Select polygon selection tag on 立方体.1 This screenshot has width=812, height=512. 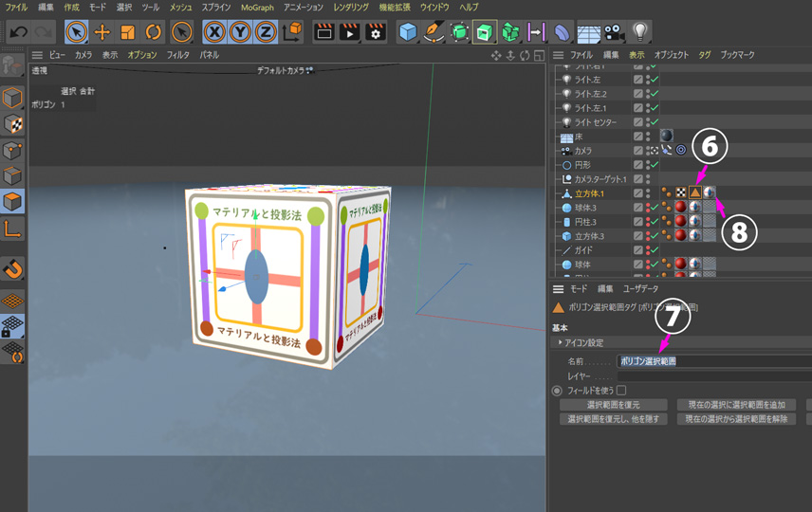(694, 193)
